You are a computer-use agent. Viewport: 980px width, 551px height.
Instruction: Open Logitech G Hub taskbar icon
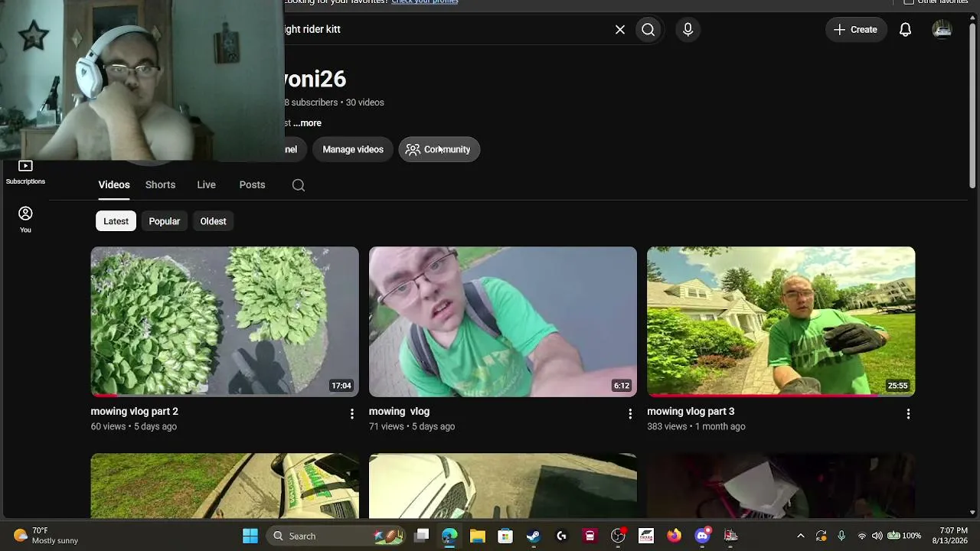tap(562, 536)
